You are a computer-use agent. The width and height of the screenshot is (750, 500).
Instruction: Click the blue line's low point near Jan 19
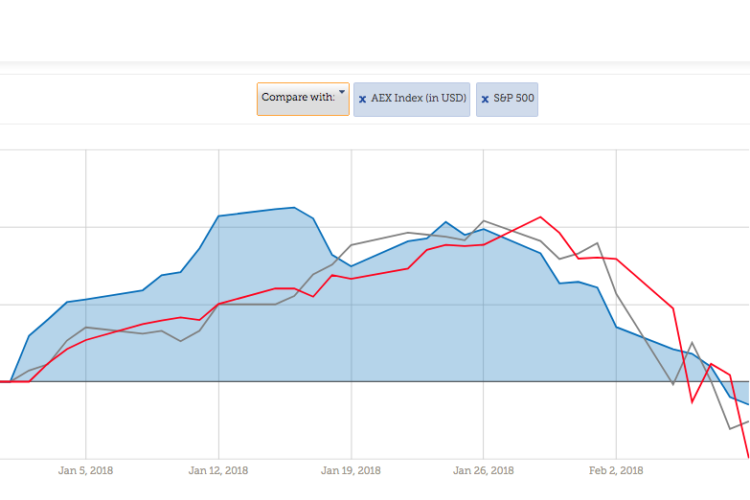pos(351,267)
